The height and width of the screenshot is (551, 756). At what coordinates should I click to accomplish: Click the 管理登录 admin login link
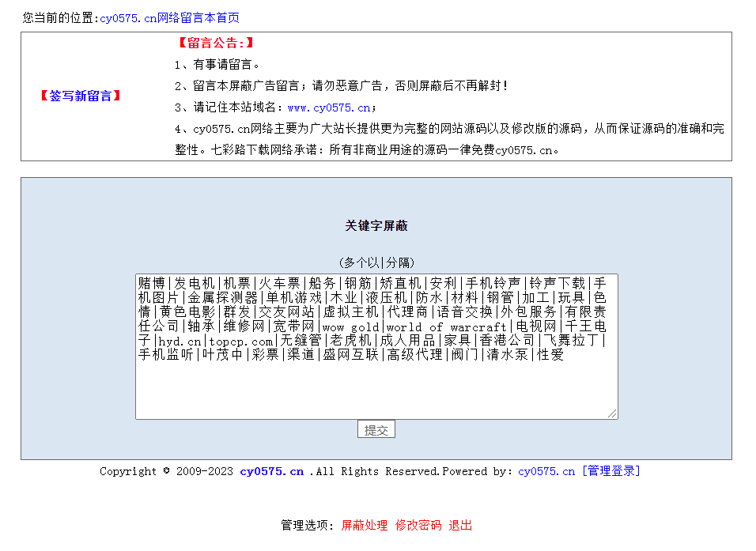(610, 471)
